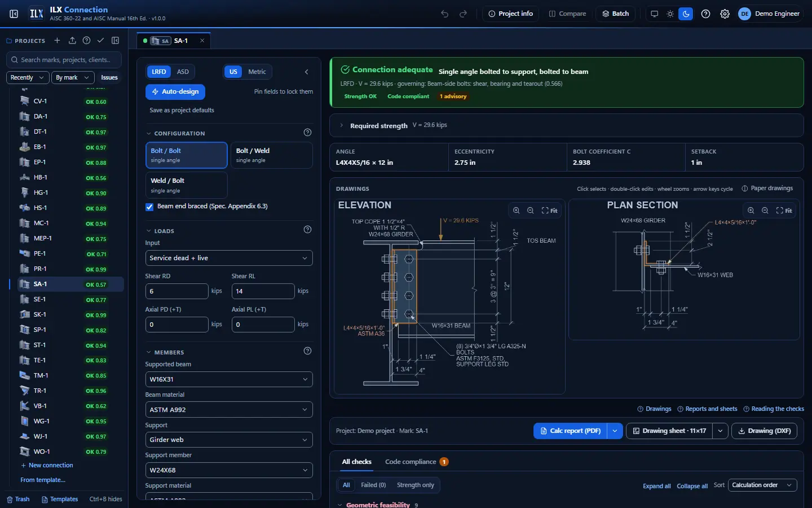
Task: Click the Shear RD input field
Action: (176, 291)
